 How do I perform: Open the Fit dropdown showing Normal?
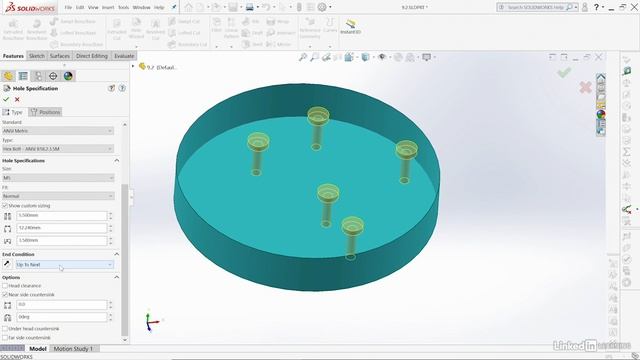[58, 196]
